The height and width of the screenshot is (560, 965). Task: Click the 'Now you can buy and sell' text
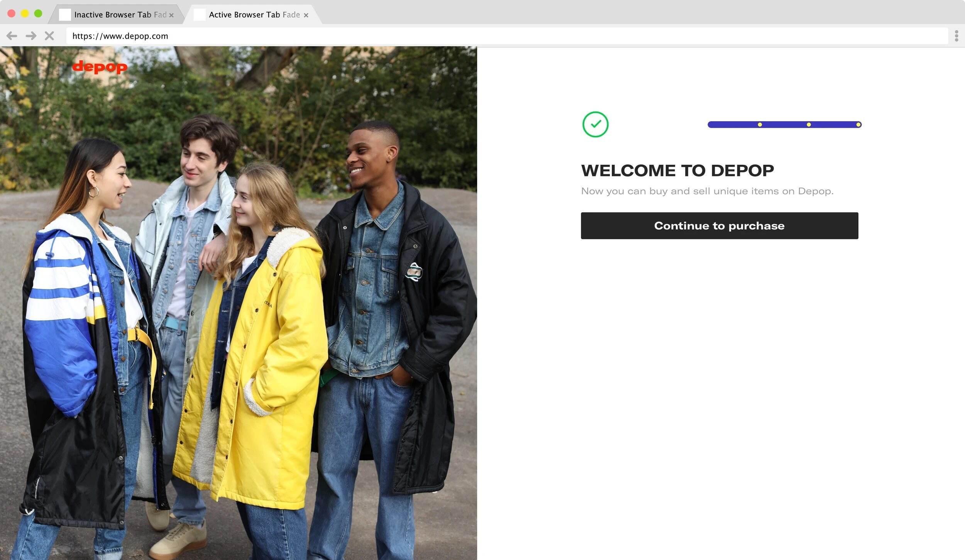click(707, 191)
